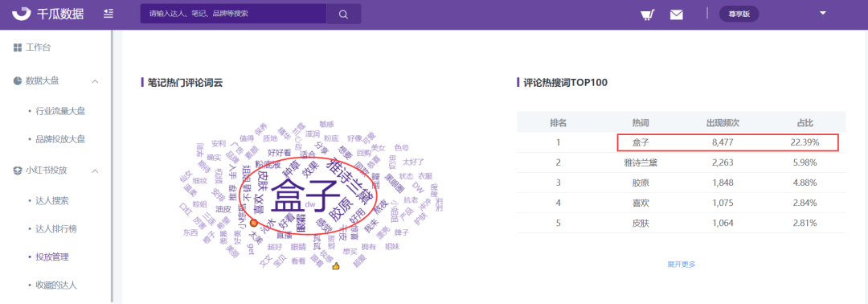Click the 工作台 grid icon

17,47
